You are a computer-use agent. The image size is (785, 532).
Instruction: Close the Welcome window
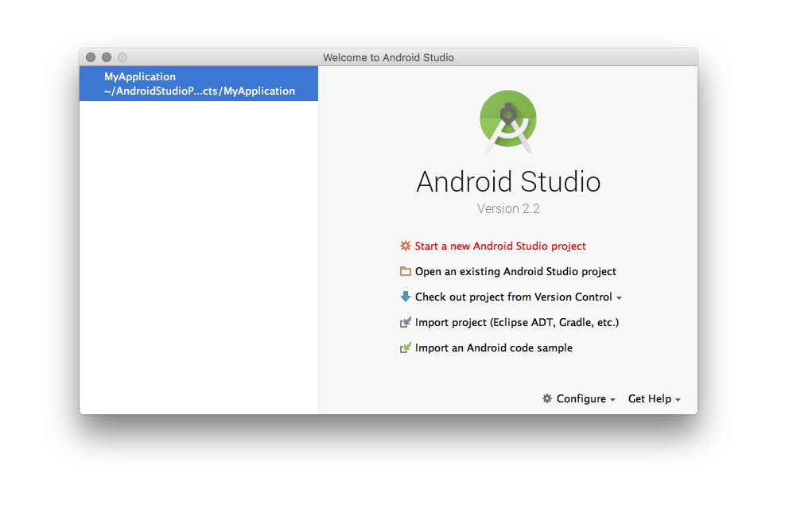pyautogui.click(x=91, y=57)
